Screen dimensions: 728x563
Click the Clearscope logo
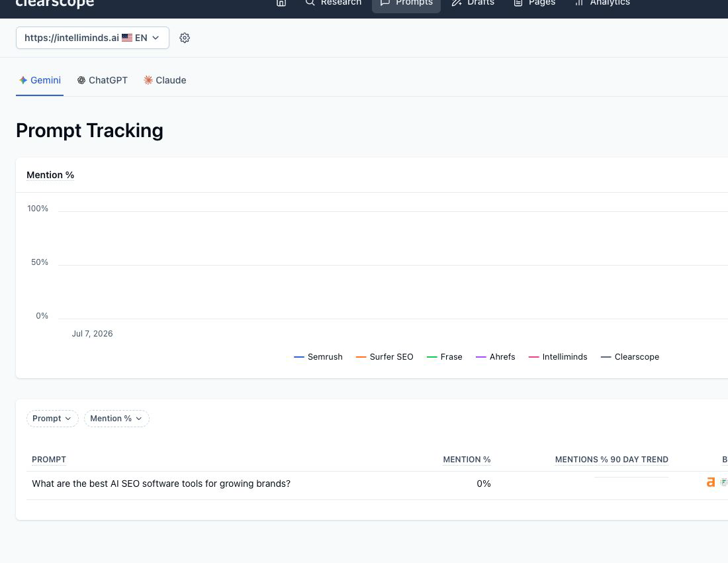click(55, 4)
